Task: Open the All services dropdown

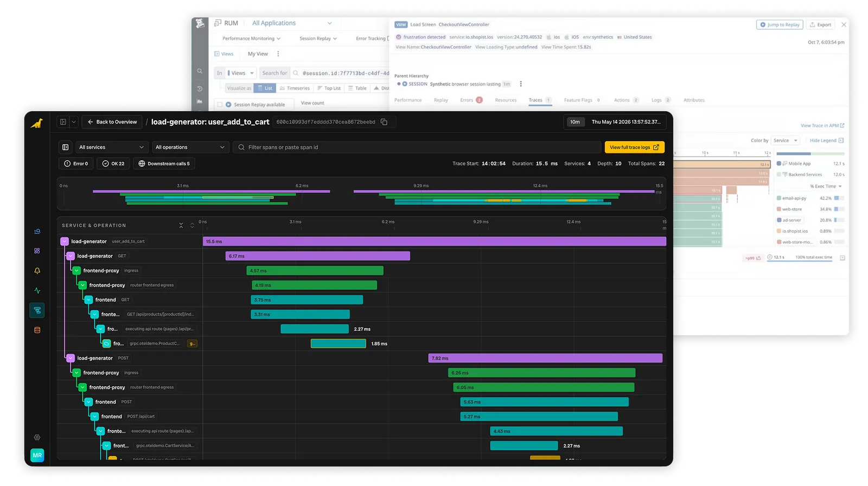Action: point(112,147)
